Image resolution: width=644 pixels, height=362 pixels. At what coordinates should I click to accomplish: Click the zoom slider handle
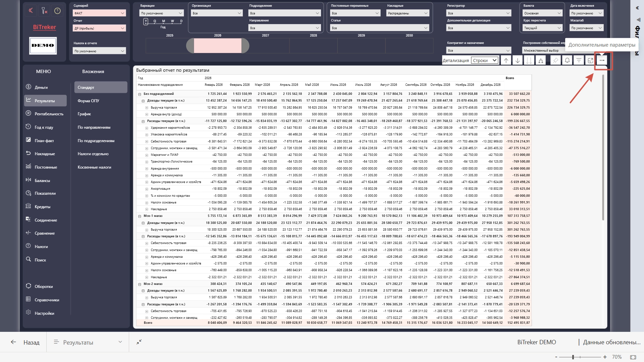pyautogui.click(x=573, y=357)
